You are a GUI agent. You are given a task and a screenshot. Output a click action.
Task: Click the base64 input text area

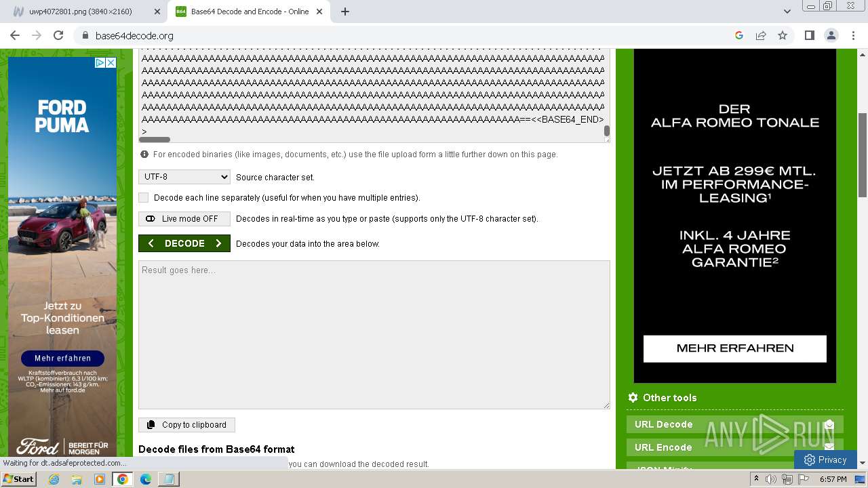pyautogui.click(x=371, y=95)
